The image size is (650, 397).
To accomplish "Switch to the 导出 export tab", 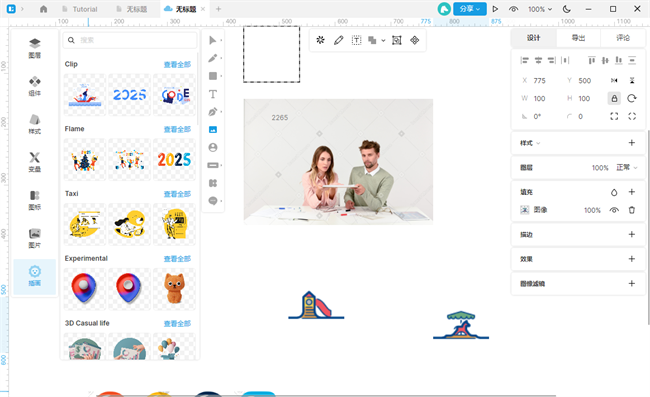I will 578,38.
